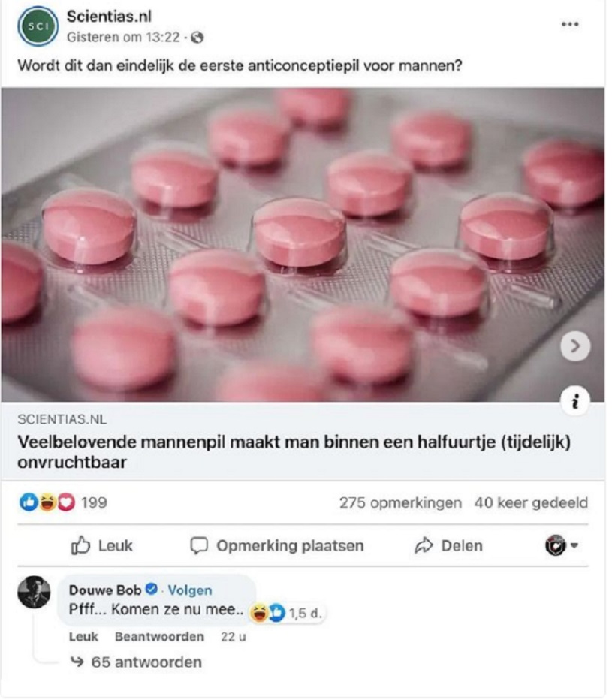Click the thumbs-up icon beside Leuk

[x=81, y=545]
